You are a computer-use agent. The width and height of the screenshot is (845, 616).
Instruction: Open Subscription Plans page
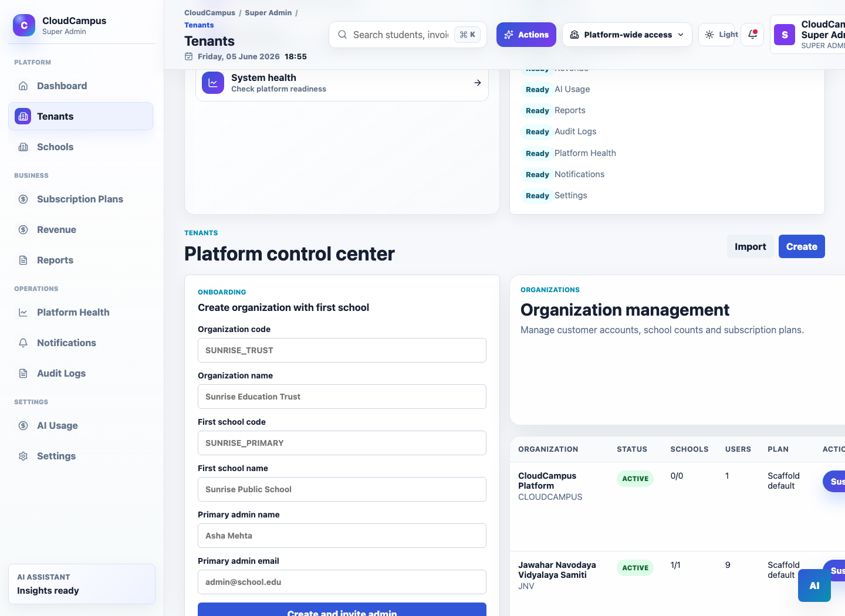click(81, 199)
